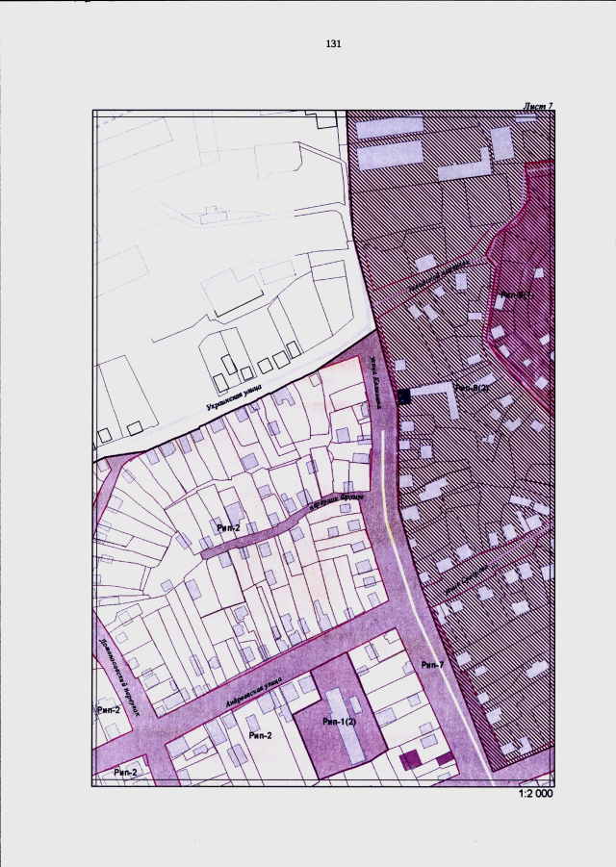Viewport: 616px width, 867px height.
Task: Click the page number 131
Action: [x=333, y=43]
